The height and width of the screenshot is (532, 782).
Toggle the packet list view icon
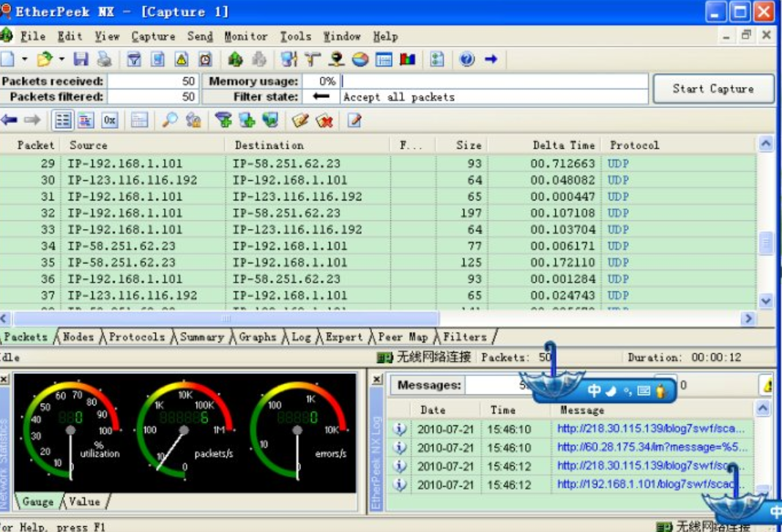coord(63,120)
